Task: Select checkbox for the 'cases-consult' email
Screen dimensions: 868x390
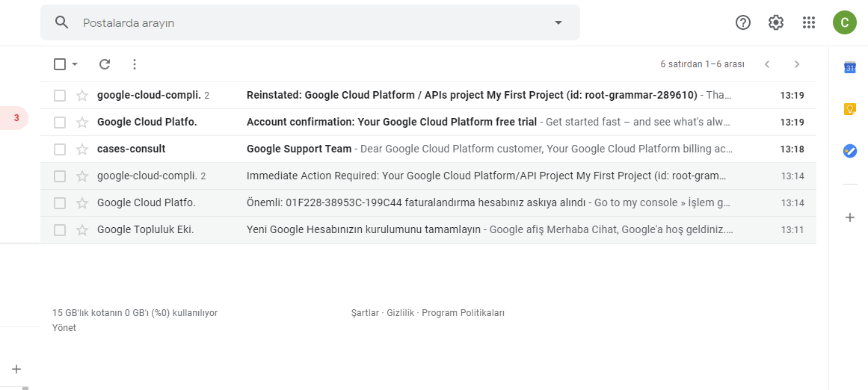Action: pos(60,149)
